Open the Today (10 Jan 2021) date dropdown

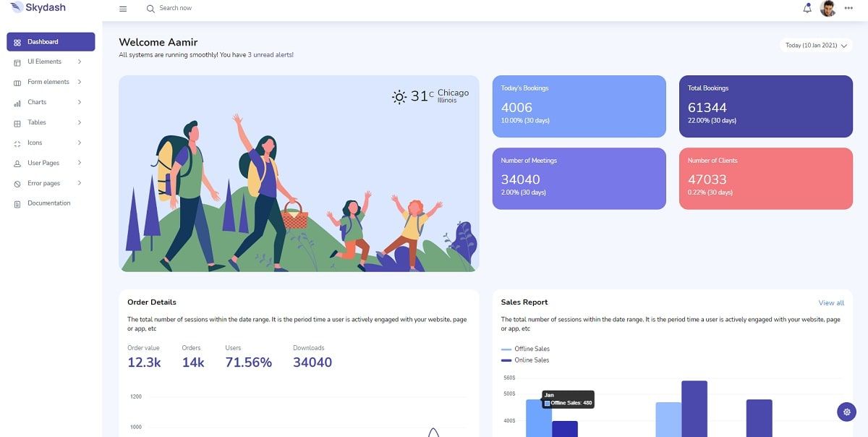coord(814,45)
